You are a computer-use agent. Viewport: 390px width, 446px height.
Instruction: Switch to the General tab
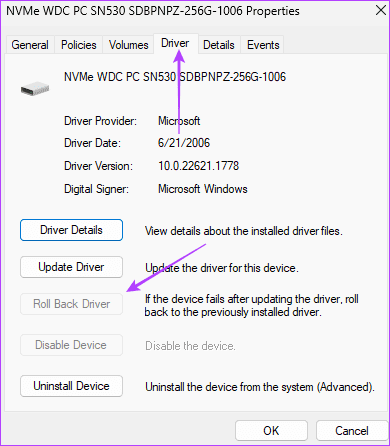(x=30, y=45)
